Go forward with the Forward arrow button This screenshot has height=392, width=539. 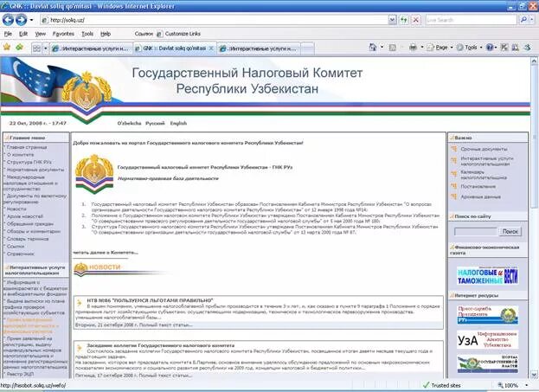tap(21, 20)
